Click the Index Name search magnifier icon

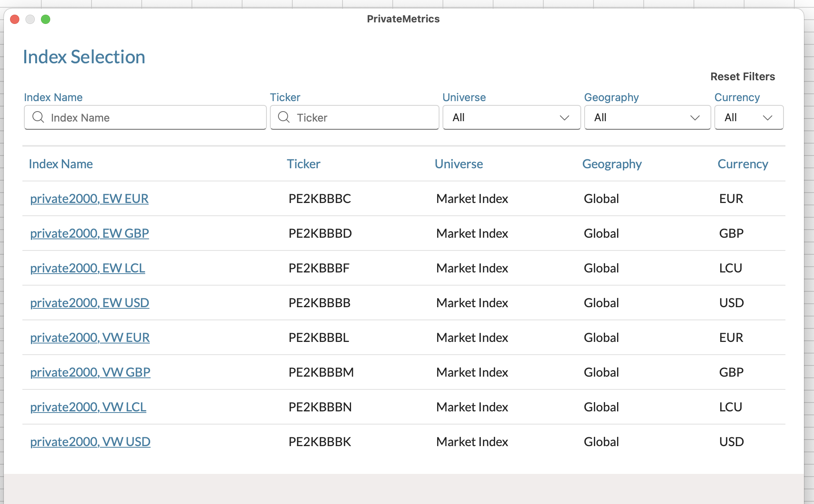click(x=38, y=117)
